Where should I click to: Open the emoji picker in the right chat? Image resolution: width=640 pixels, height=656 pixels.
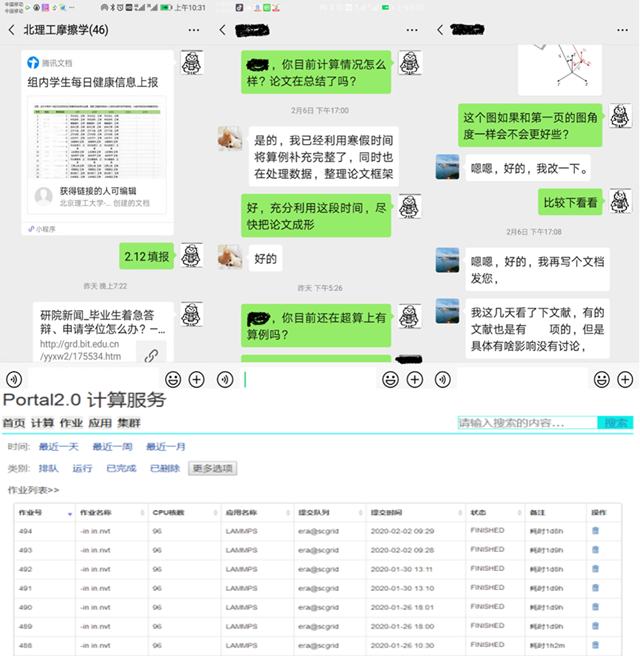pyautogui.click(x=599, y=379)
